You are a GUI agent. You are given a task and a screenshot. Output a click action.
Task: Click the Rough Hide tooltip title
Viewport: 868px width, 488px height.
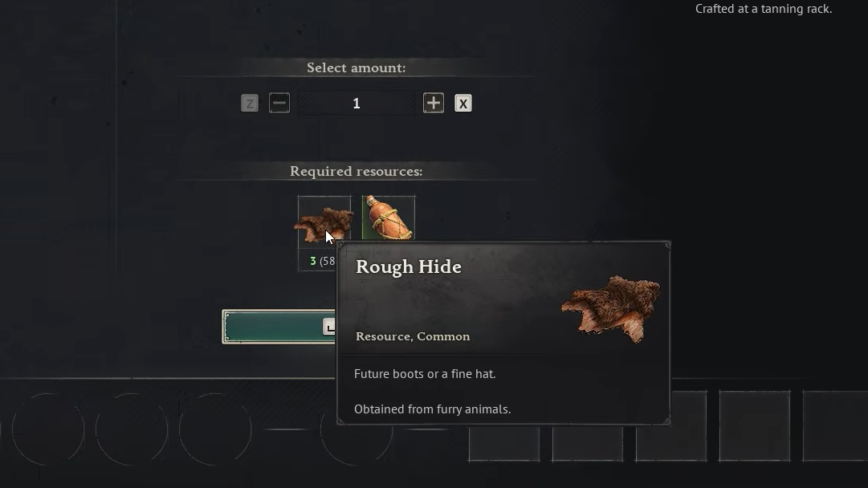coord(409,266)
